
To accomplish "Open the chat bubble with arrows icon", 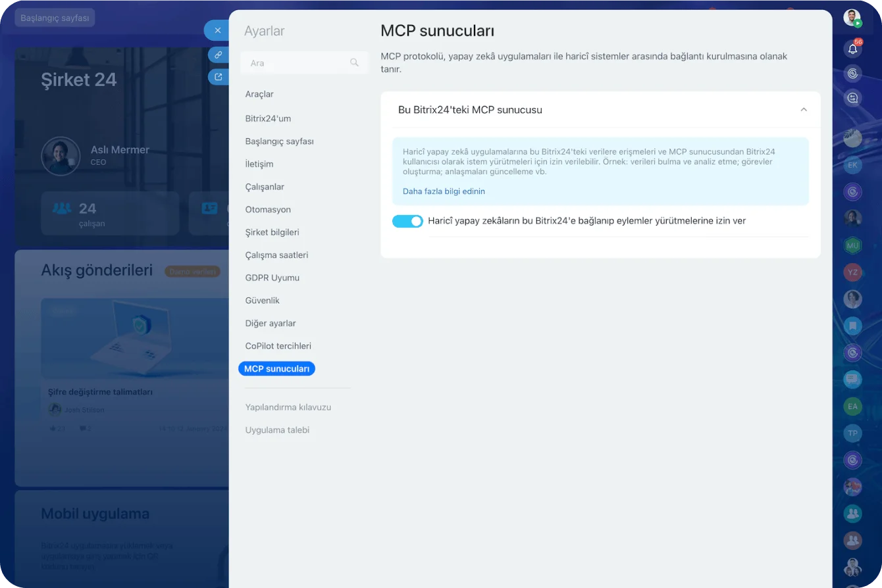I will [x=853, y=98].
